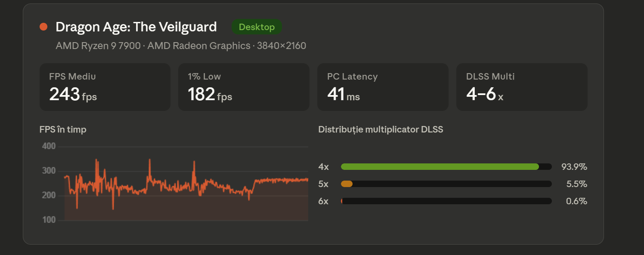Open the FPS Mediu stat card

point(105,87)
